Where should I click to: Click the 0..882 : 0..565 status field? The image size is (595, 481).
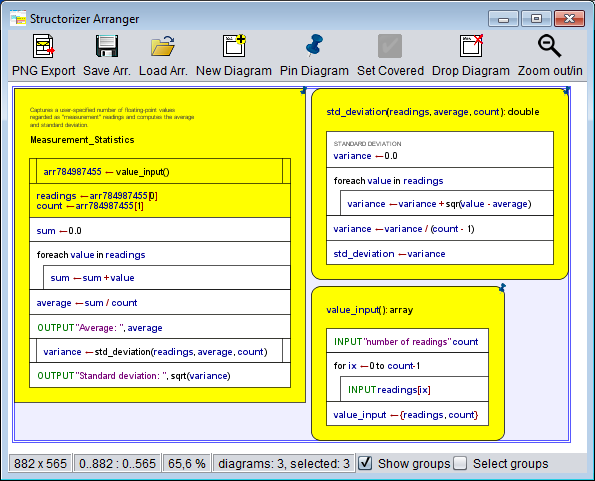(117, 463)
